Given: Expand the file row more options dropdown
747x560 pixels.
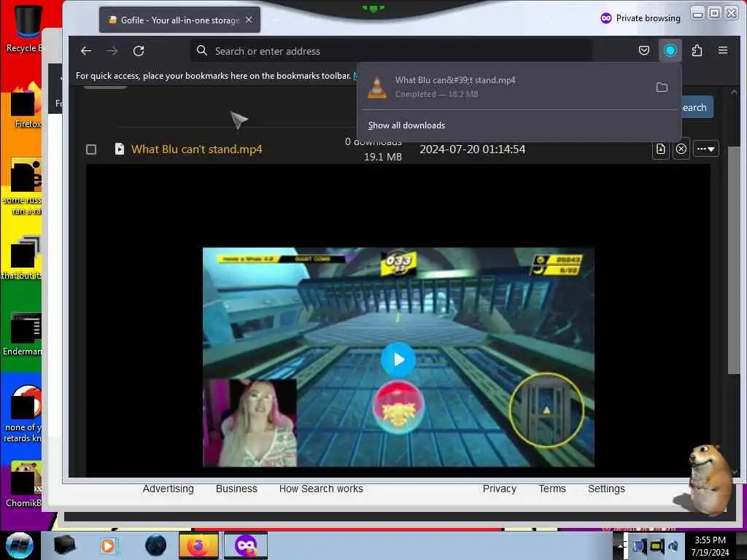Looking at the screenshot, I should click(x=705, y=149).
